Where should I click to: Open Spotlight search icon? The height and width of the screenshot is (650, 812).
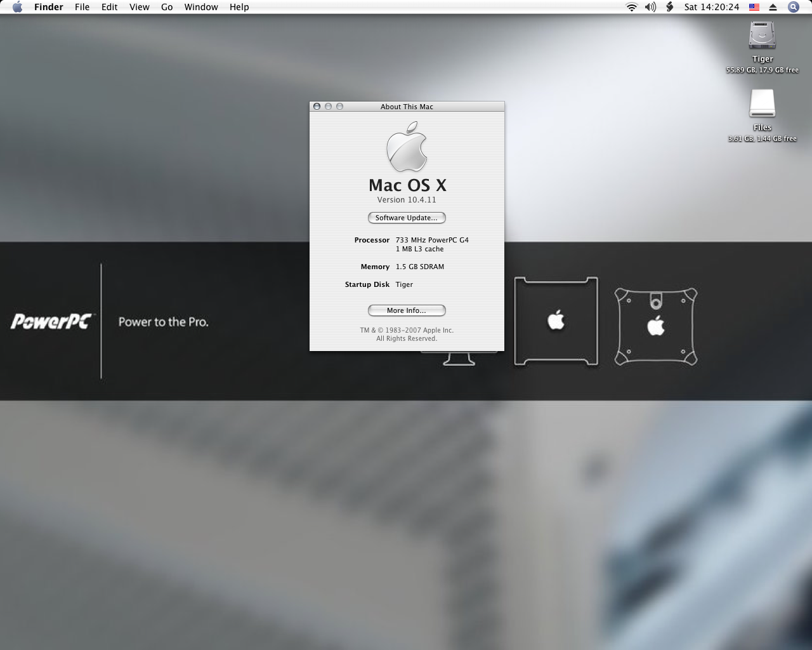point(793,7)
